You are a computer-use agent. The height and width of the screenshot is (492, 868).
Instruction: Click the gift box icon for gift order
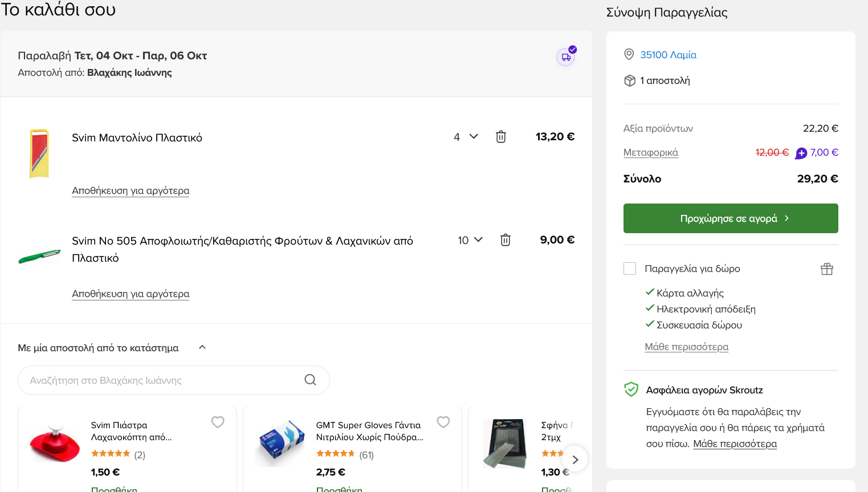click(x=827, y=269)
